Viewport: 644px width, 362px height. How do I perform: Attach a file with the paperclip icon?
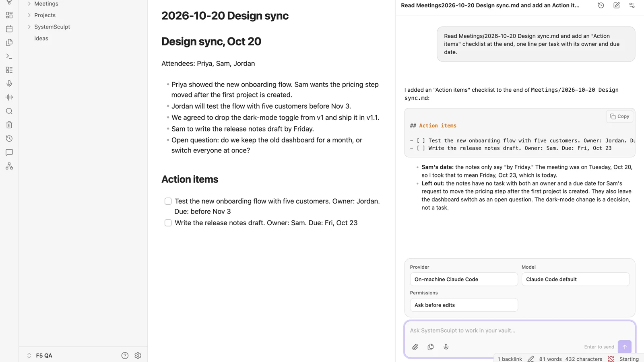click(415, 347)
